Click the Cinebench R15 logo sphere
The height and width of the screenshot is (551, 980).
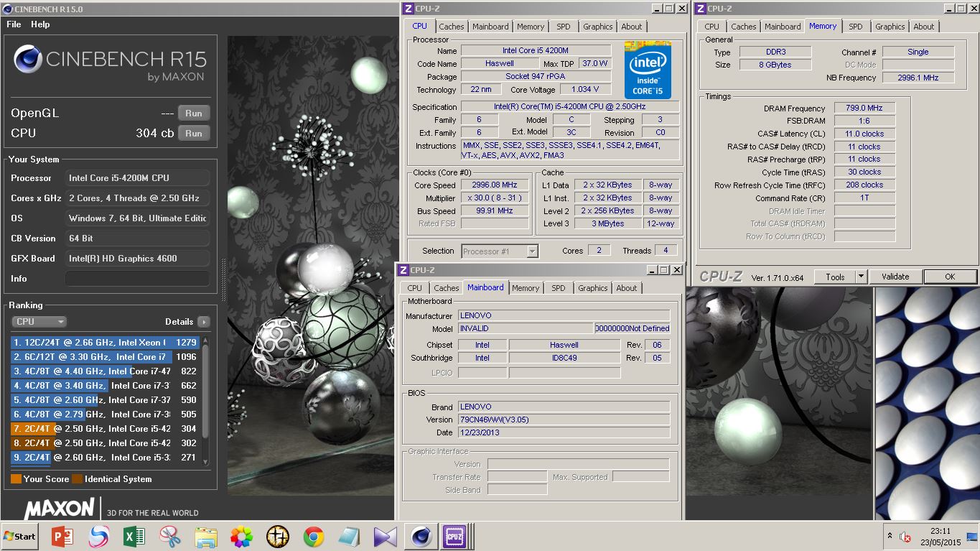tap(27, 60)
